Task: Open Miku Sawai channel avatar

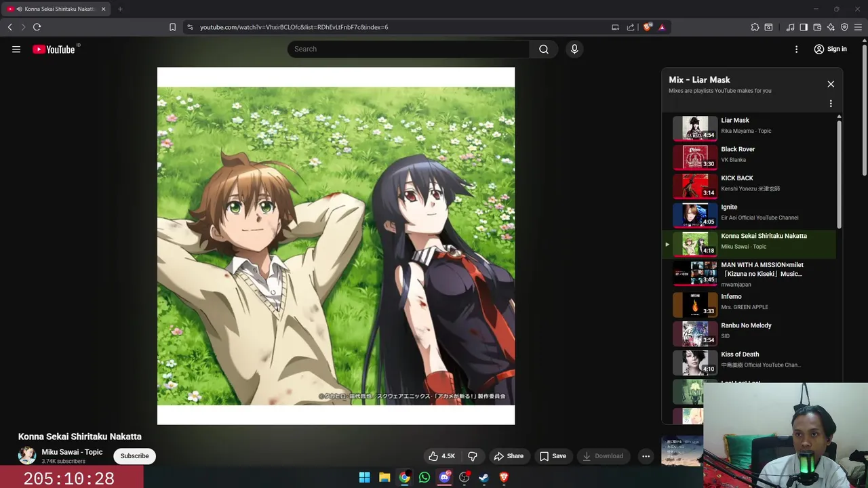Action: pyautogui.click(x=27, y=455)
